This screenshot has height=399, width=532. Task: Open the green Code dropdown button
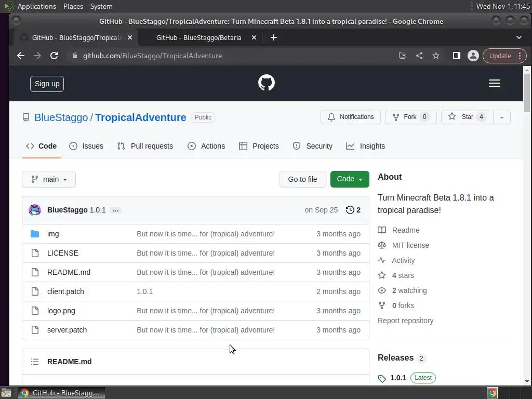pos(350,179)
